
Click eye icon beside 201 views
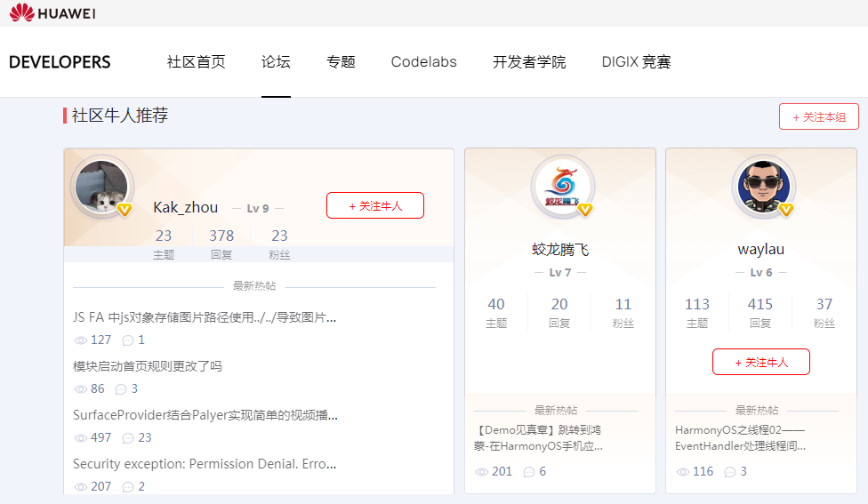point(482,472)
